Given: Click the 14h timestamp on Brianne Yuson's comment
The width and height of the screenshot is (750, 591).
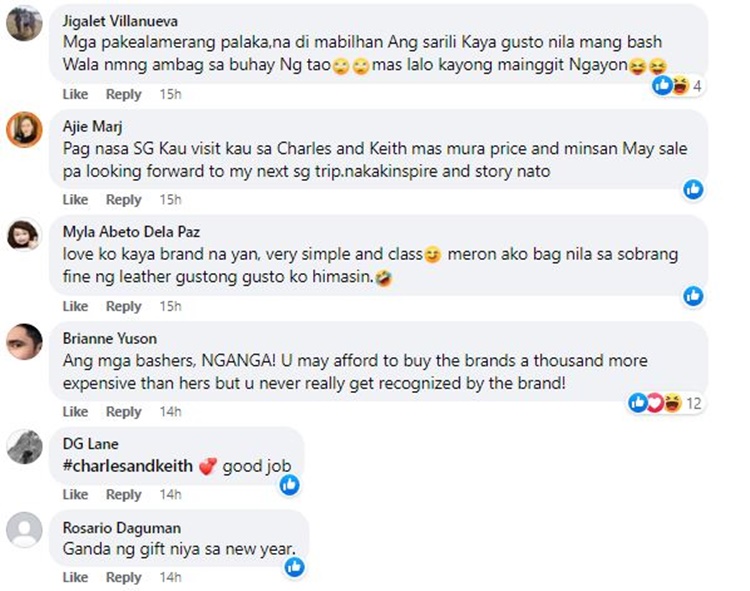Looking at the screenshot, I should pyautogui.click(x=170, y=412).
